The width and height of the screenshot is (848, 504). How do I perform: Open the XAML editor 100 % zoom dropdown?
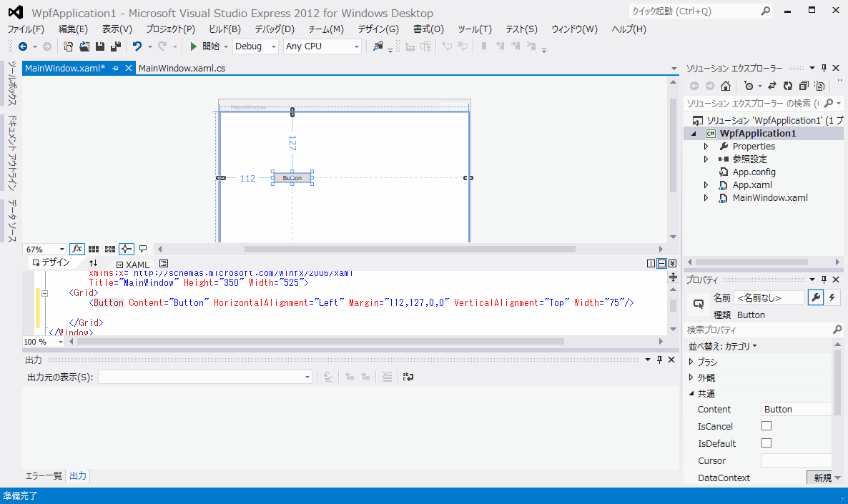point(61,342)
